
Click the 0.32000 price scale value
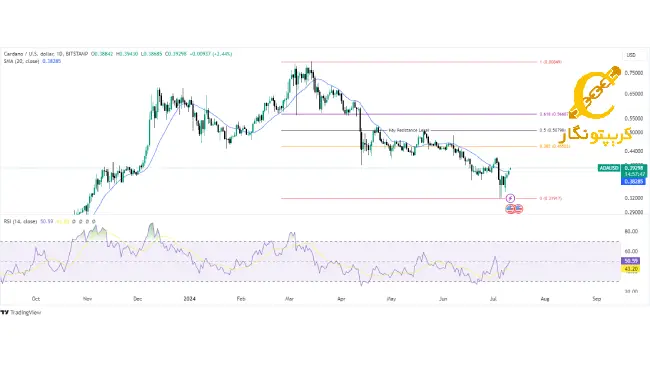click(x=633, y=198)
